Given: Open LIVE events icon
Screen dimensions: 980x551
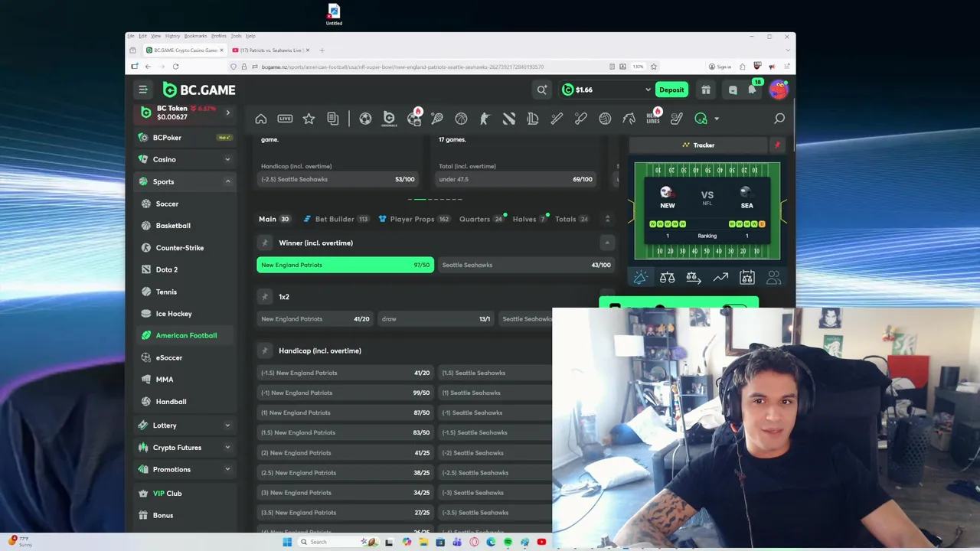Looking at the screenshot, I should tap(285, 119).
